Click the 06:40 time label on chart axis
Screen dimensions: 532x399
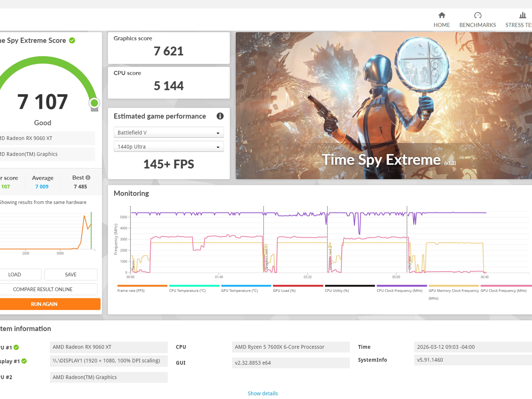coord(485,277)
